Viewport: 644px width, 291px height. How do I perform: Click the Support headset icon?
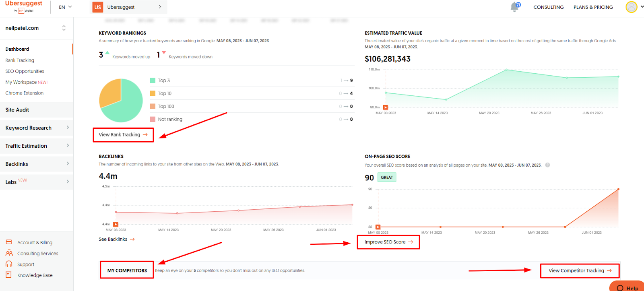point(9,264)
